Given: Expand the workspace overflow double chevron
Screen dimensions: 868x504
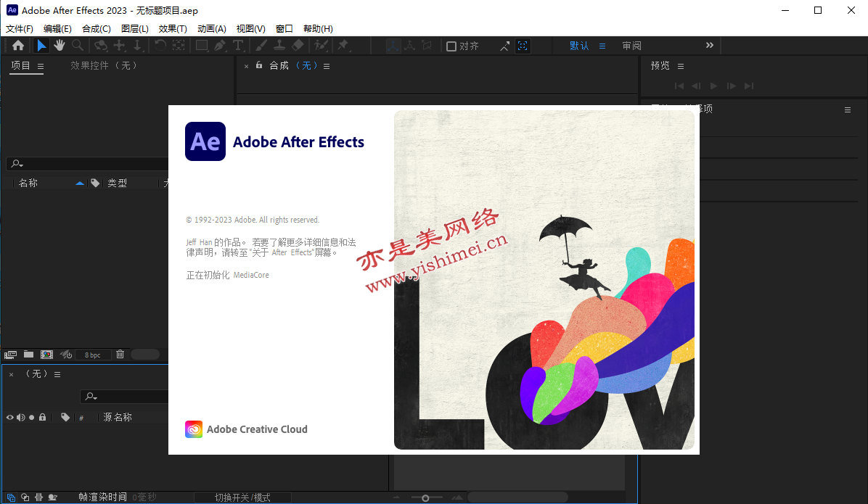Looking at the screenshot, I should [710, 46].
